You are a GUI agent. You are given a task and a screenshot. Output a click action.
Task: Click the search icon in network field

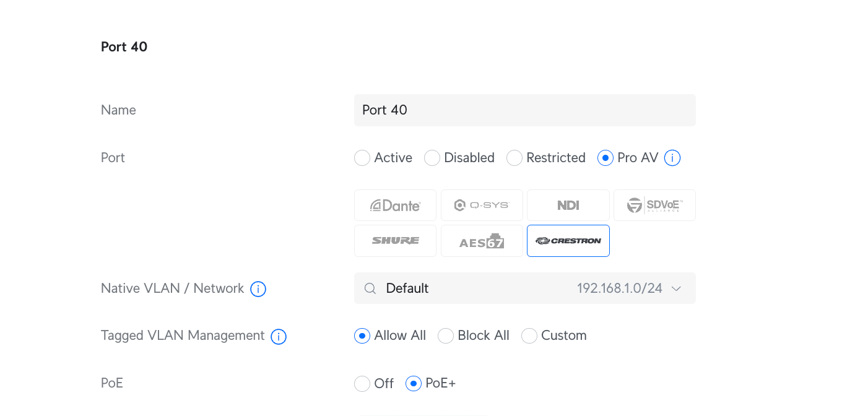click(370, 288)
